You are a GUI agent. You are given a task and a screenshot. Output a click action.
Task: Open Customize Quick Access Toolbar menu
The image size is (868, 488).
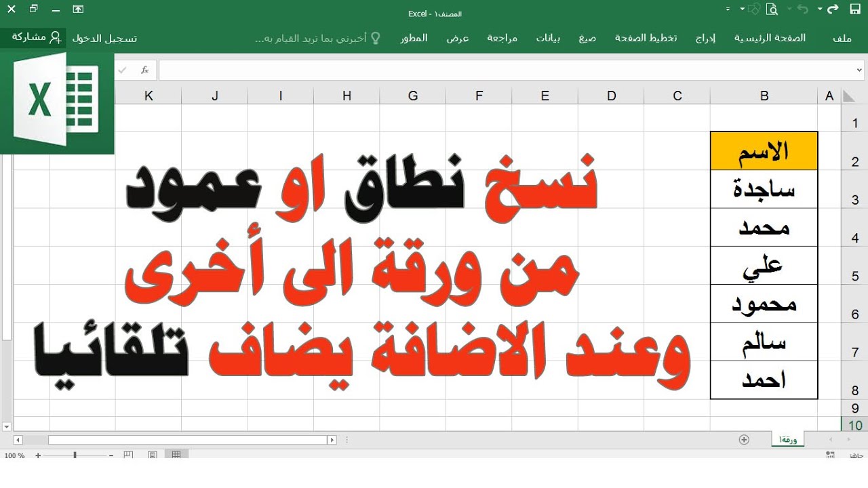click(x=728, y=9)
